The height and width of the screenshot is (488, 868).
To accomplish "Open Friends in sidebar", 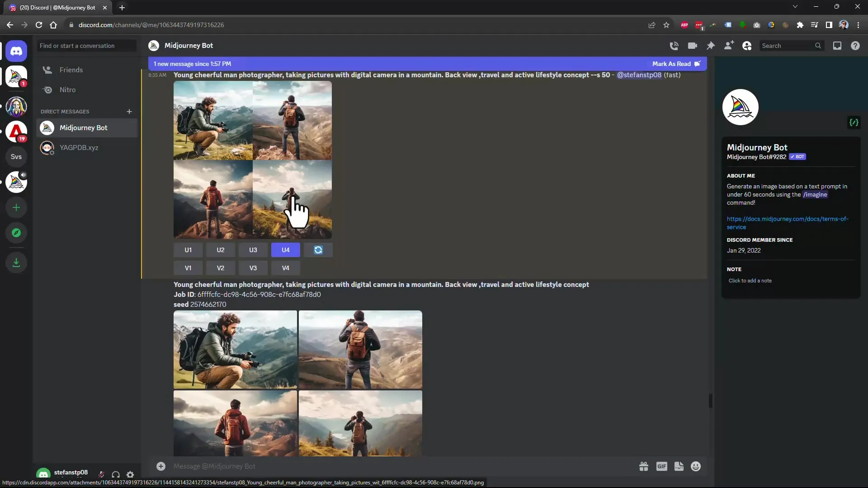I will click(x=87, y=70).
